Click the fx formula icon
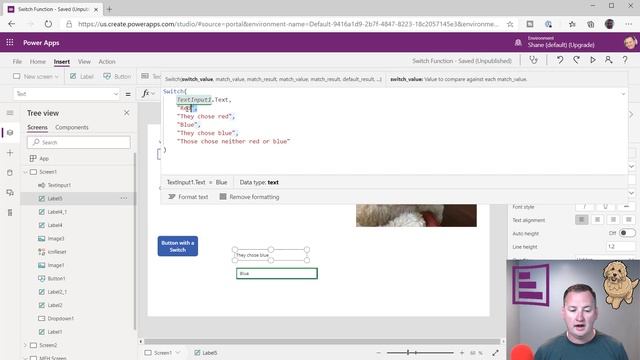Screen dimensions: 640x360 [146, 93]
